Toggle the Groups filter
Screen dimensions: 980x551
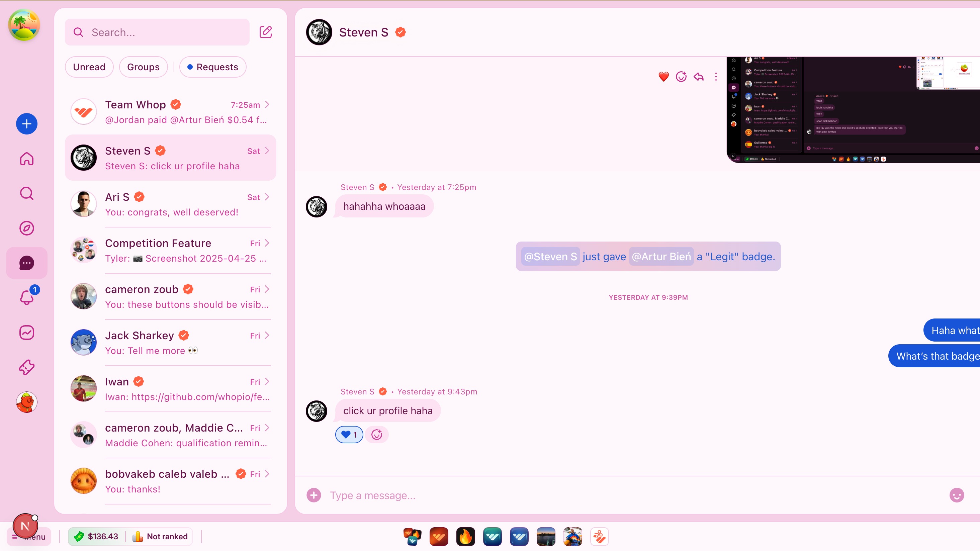143,67
